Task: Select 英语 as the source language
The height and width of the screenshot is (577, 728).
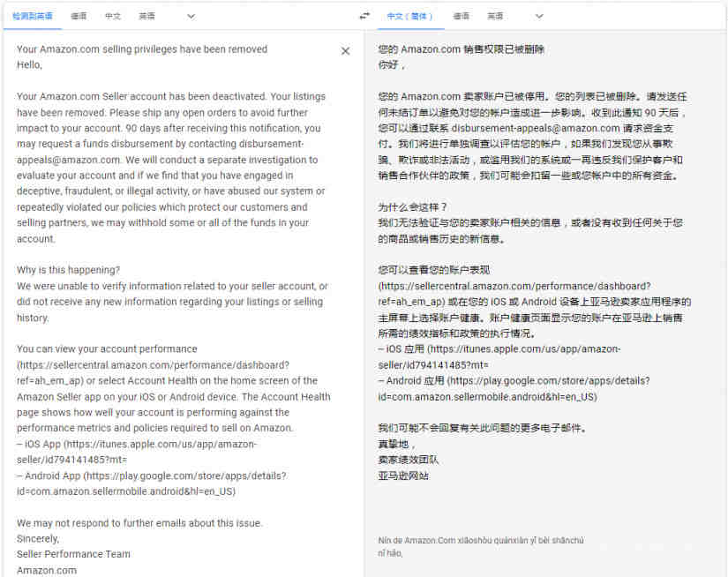Action: 146,16
